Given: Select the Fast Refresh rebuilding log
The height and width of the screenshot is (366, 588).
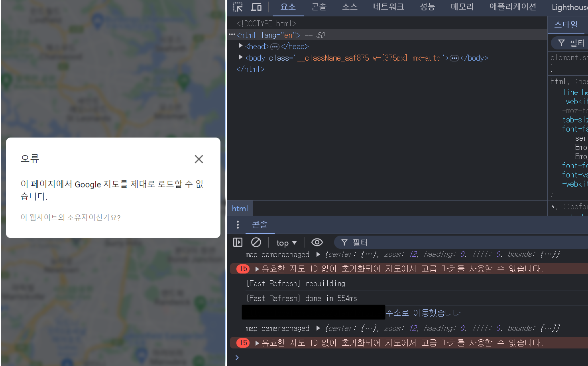Looking at the screenshot, I should 296,283.
